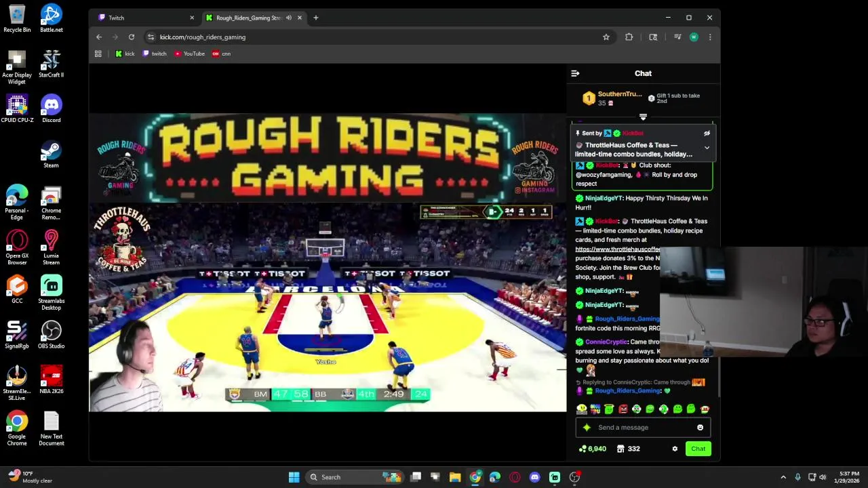Open the apps grid in bookmarks bar
The image size is (868, 488).
[x=98, y=54]
